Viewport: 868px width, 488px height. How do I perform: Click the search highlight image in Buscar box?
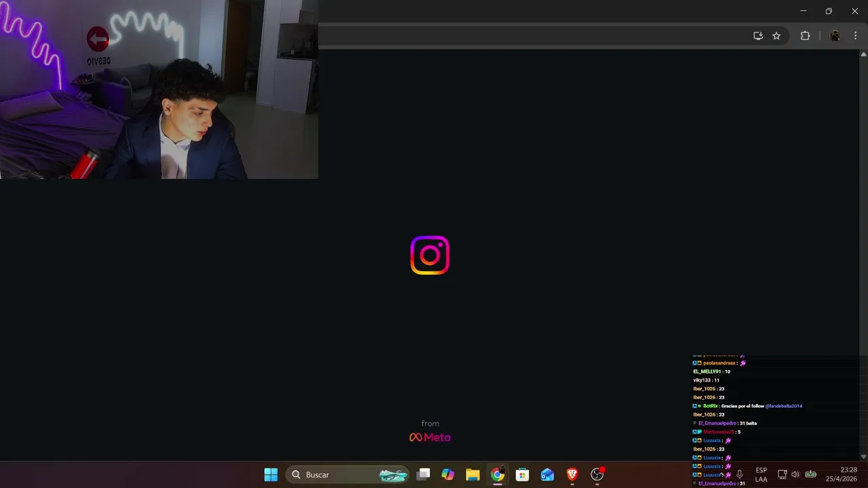393,474
